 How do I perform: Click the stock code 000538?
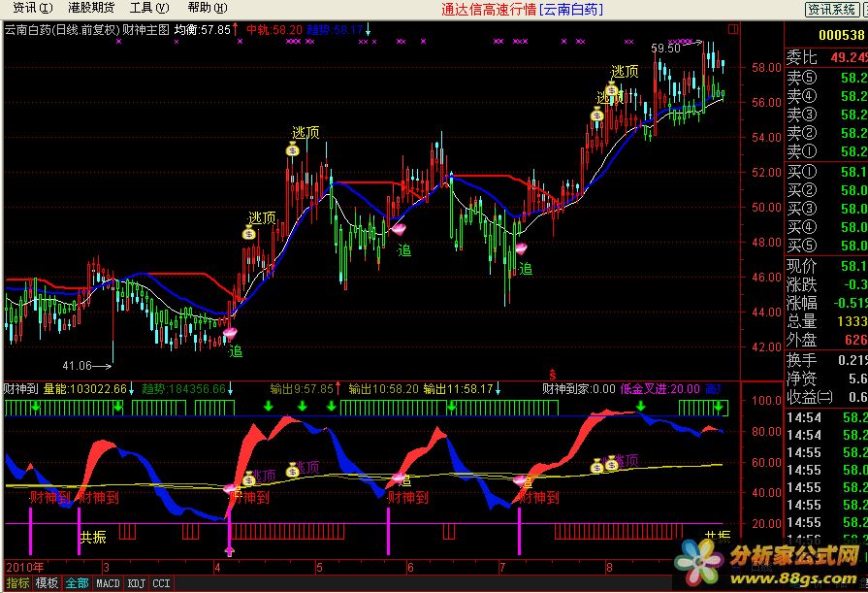(842, 36)
